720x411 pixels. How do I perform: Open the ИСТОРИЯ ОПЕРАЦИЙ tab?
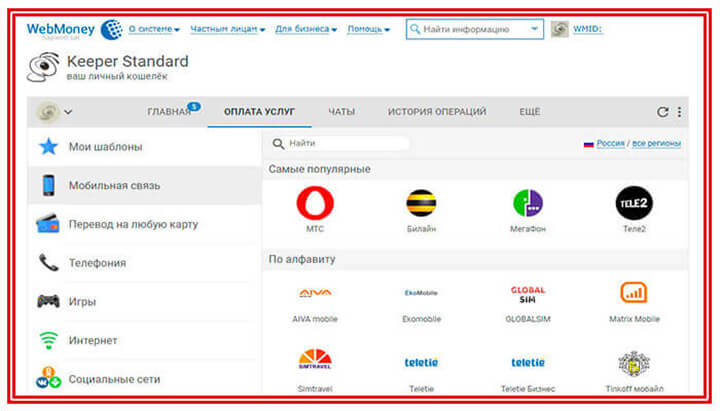click(437, 112)
